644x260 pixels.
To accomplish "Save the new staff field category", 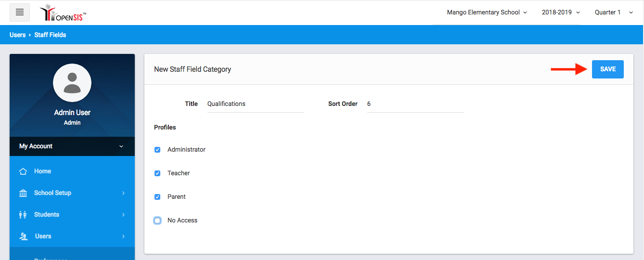I will tap(607, 69).
